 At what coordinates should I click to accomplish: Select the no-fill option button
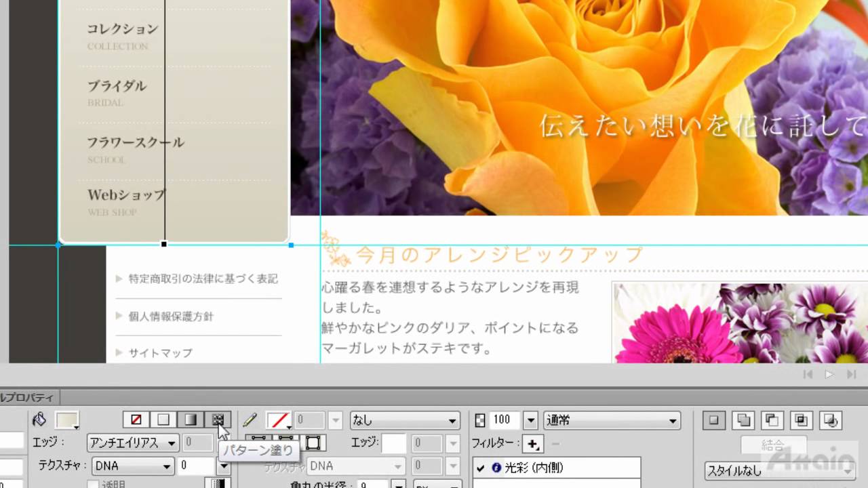click(x=136, y=420)
